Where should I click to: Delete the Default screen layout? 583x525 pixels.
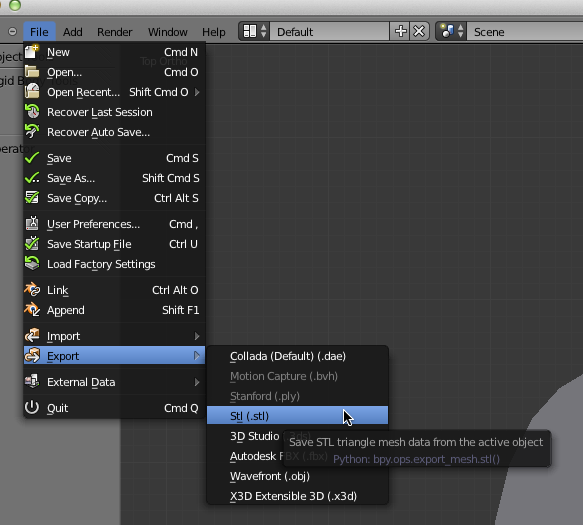419,31
